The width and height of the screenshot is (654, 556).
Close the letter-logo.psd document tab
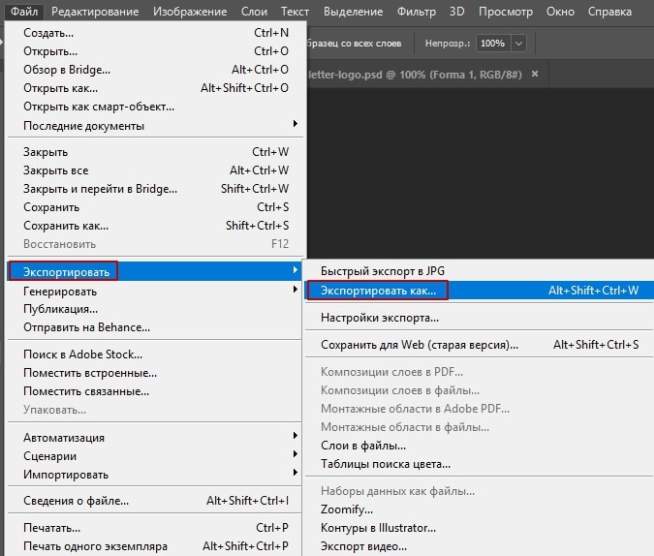pos(535,74)
